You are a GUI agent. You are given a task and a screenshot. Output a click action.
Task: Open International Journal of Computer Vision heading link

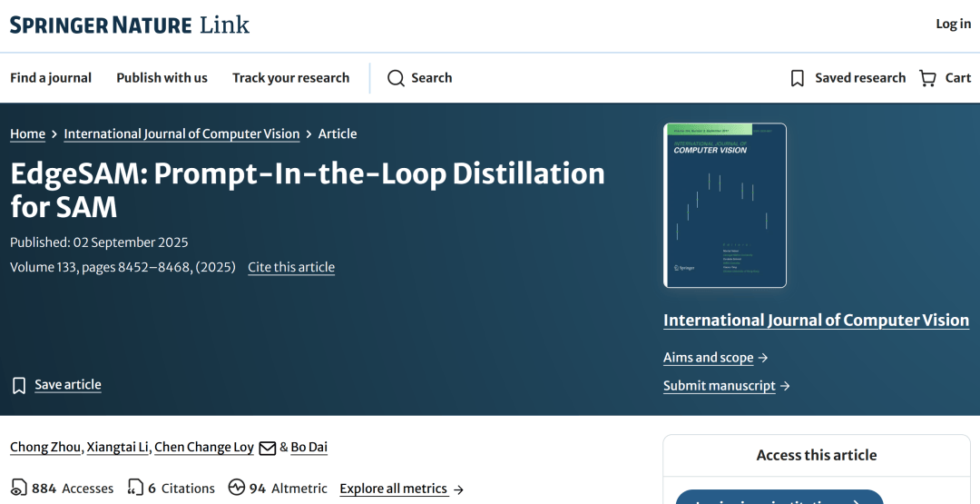[x=817, y=321]
